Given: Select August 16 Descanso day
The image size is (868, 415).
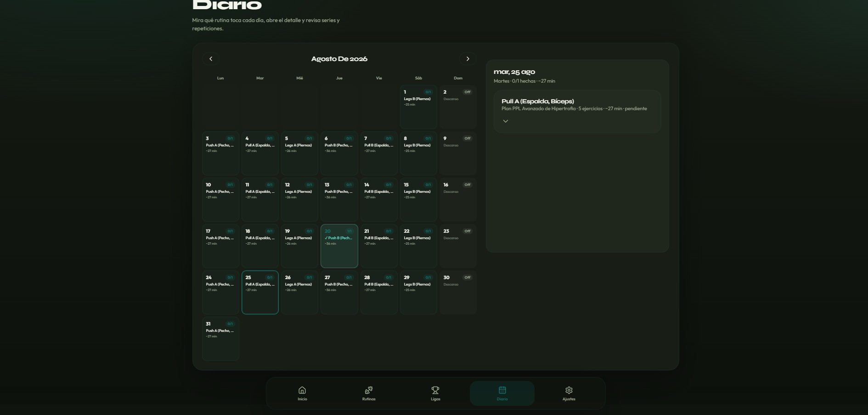Looking at the screenshot, I should (458, 200).
